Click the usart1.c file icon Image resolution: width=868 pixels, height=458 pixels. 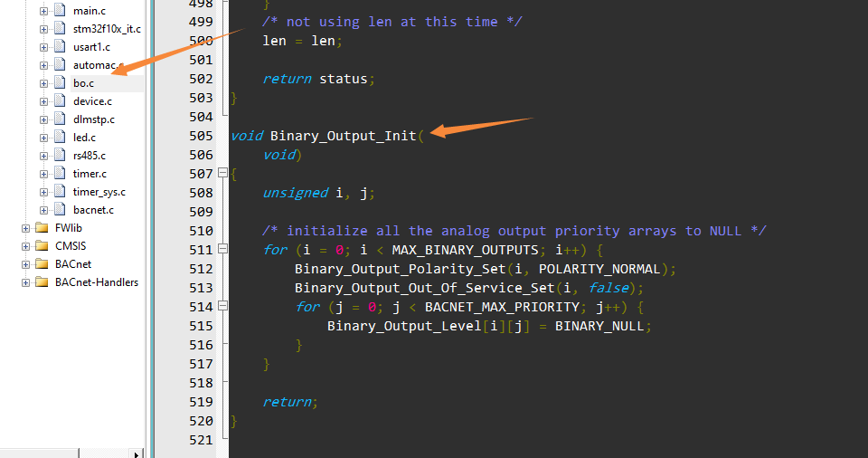coord(60,46)
